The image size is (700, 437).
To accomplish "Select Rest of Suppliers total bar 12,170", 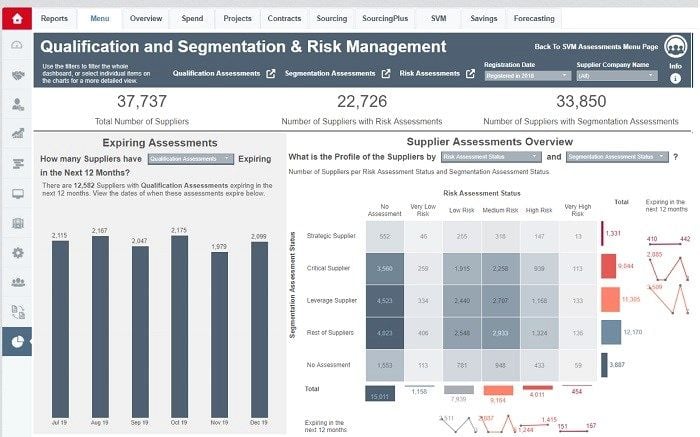I will [611, 332].
